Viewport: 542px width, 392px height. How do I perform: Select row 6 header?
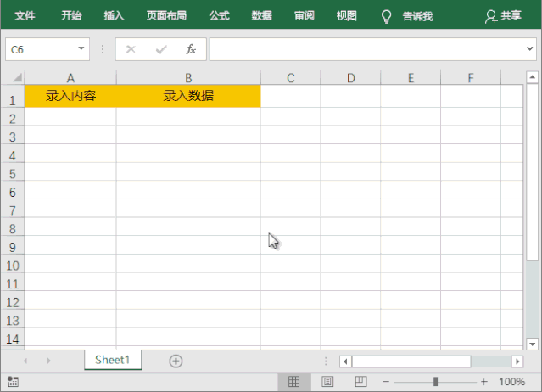(x=13, y=192)
